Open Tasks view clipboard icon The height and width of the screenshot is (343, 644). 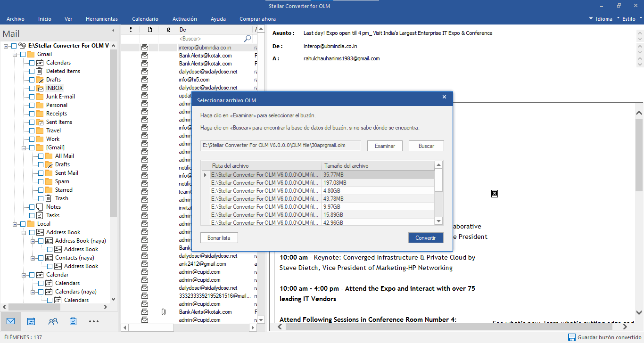(73, 321)
